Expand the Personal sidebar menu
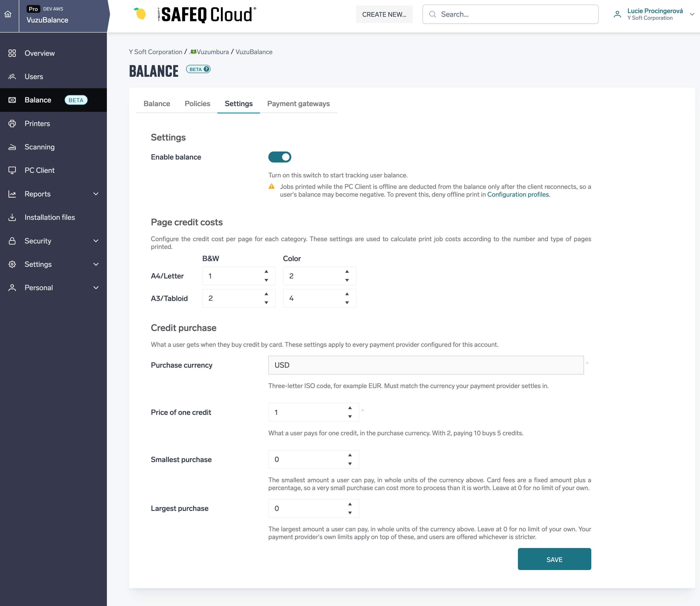This screenshot has height=606, width=700. click(x=96, y=287)
